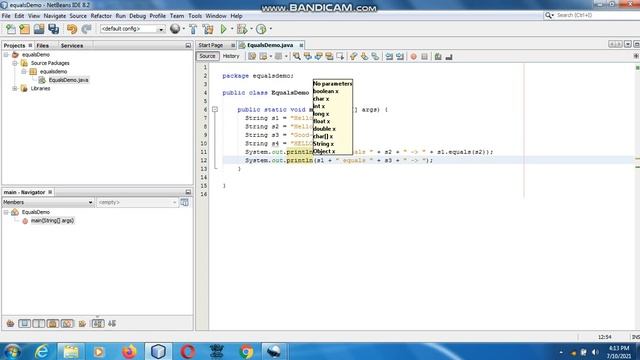Choose 'String x' in the parameter popup
Screen dimensions: 640x360
[323, 144]
